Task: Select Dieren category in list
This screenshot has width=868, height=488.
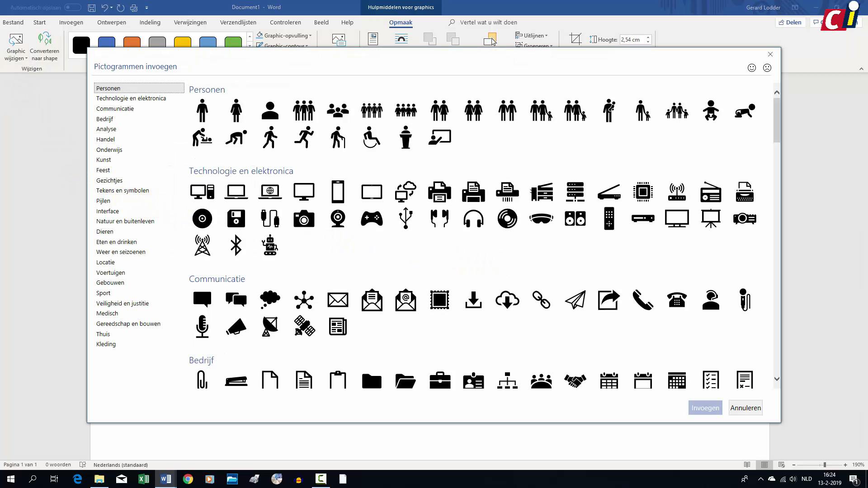Action: point(104,231)
